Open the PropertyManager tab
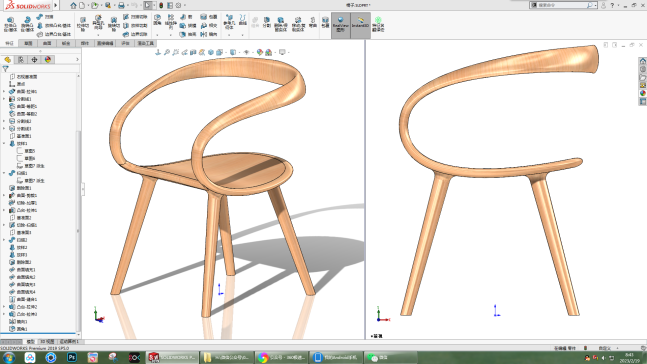Screen dimensions: 647x364 click(21, 60)
